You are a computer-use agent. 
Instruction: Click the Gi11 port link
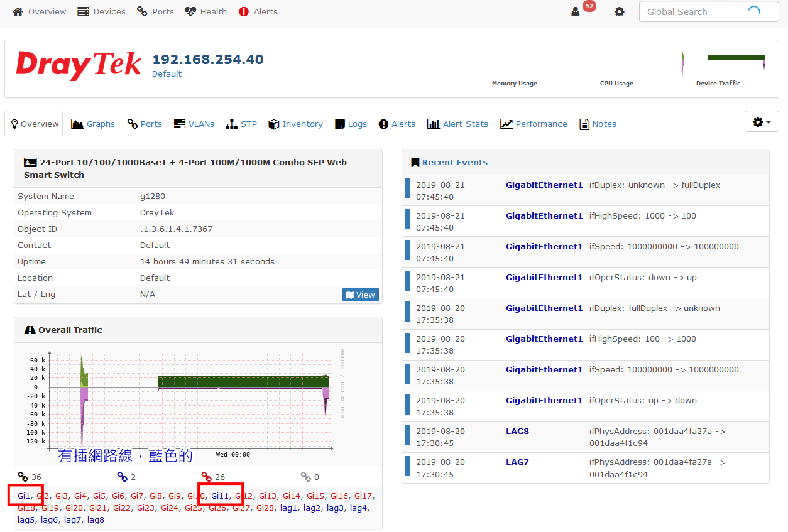pos(220,496)
